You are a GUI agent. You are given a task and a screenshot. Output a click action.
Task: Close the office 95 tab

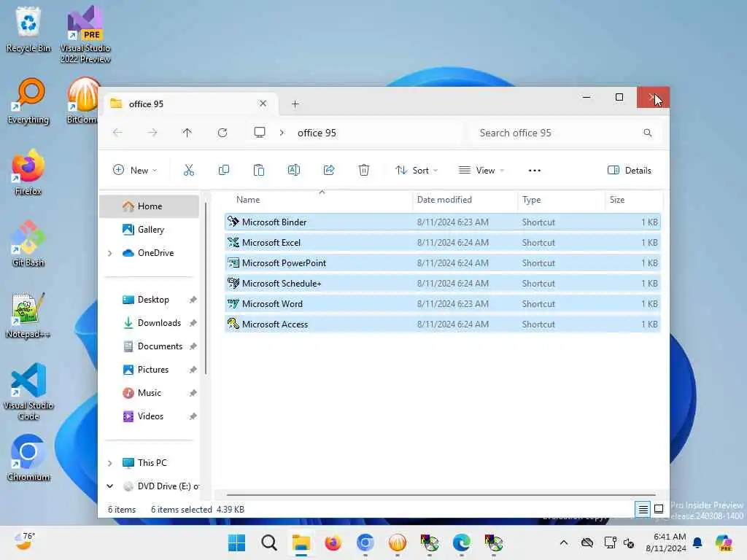point(263,104)
